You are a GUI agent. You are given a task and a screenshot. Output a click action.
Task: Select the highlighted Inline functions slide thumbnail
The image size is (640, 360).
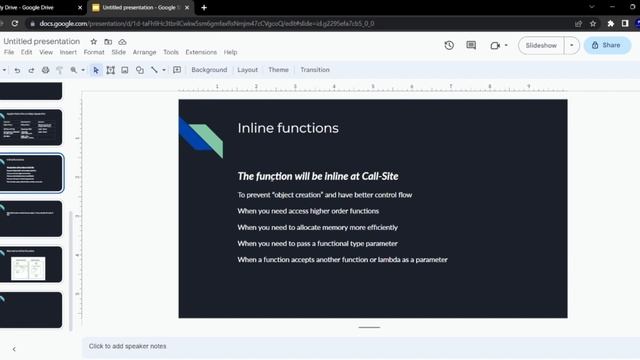pyautogui.click(x=31, y=173)
